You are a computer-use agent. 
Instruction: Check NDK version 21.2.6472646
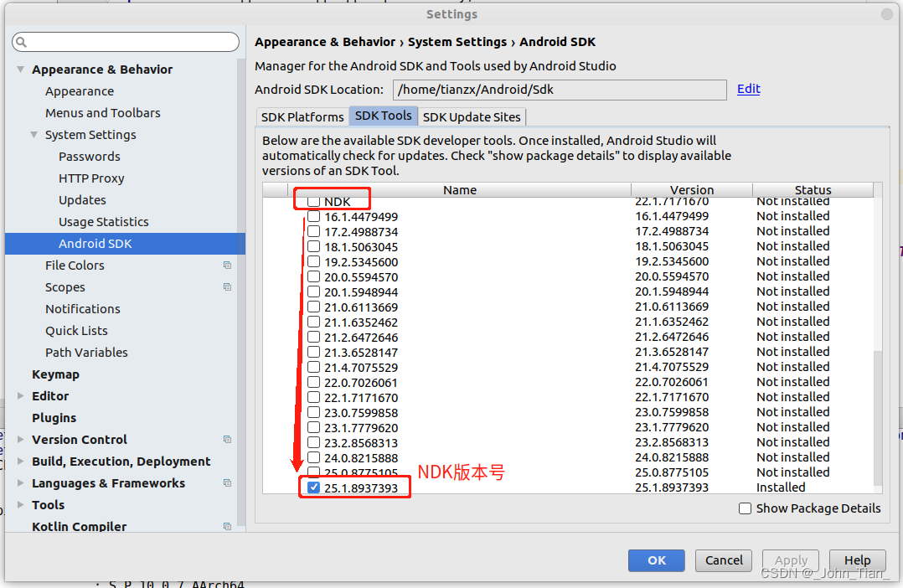313,337
